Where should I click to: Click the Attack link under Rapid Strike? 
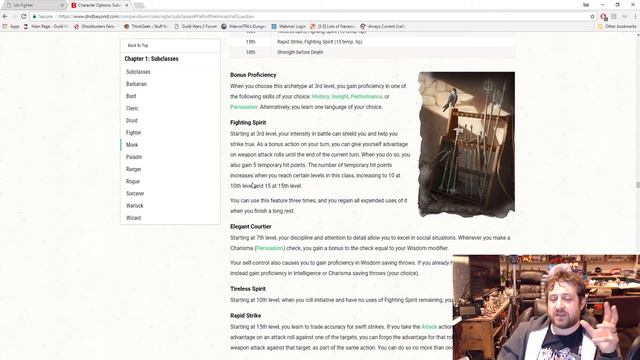(429, 327)
